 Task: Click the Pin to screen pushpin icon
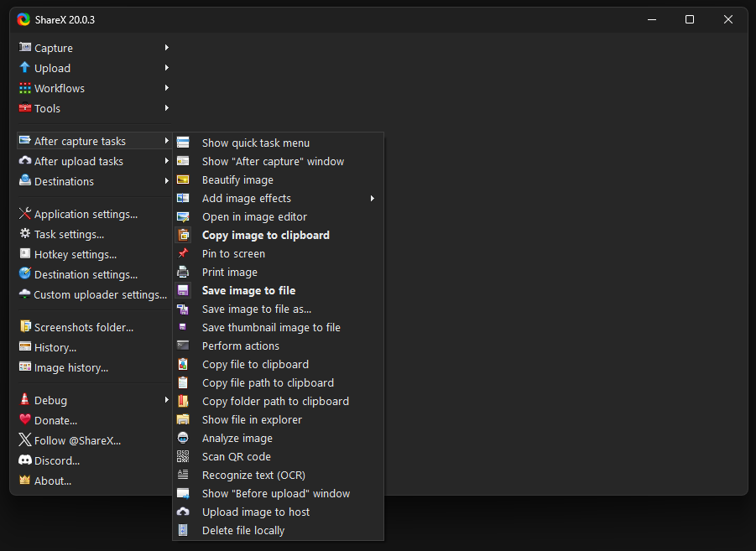(183, 253)
